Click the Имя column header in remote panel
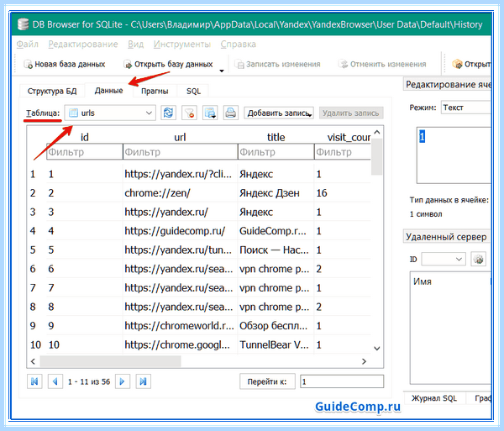This screenshot has width=504, height=431. (422, 281)
